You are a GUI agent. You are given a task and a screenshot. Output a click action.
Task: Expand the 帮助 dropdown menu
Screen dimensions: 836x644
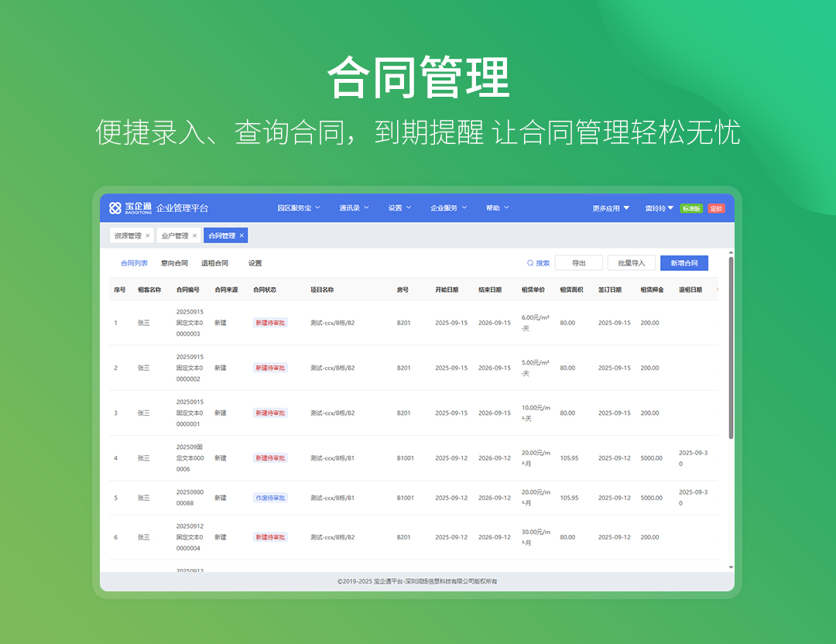point(498,208)
